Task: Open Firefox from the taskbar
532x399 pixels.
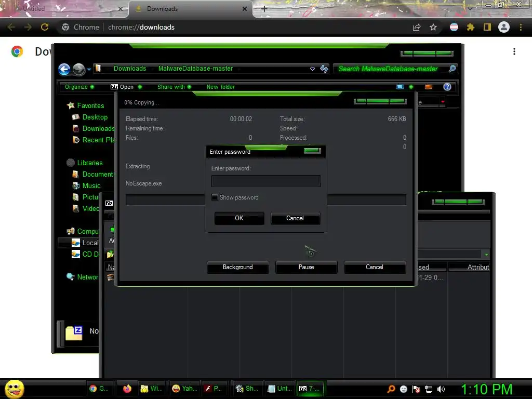Action: (x=127, y=389)
